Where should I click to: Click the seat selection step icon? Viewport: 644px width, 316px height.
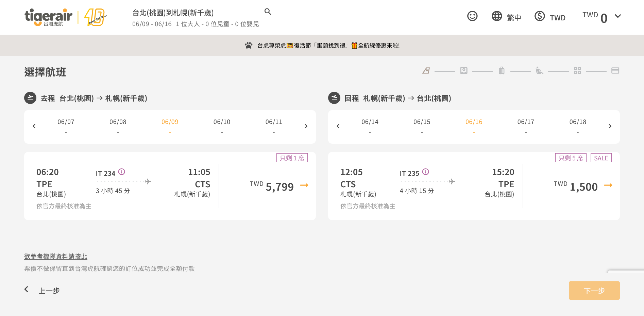tap(539, 71)
